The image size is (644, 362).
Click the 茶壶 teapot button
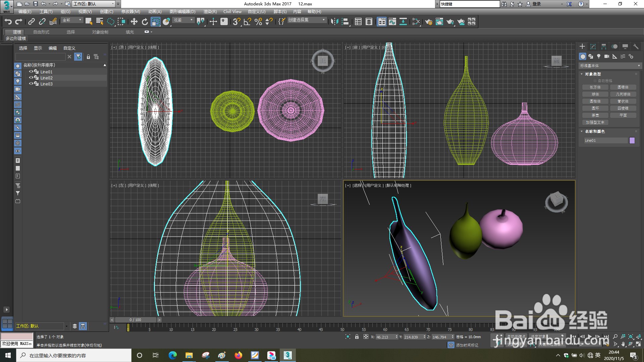point(595,115)
